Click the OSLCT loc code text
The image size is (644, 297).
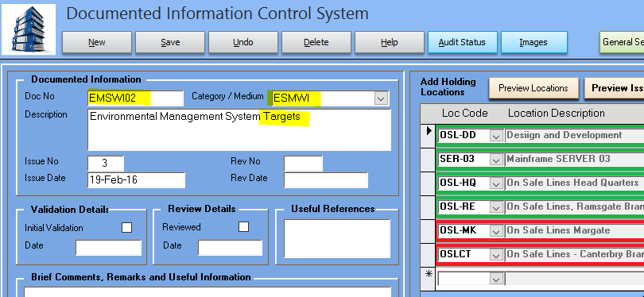pyautogui.click(x=455, y=254)
